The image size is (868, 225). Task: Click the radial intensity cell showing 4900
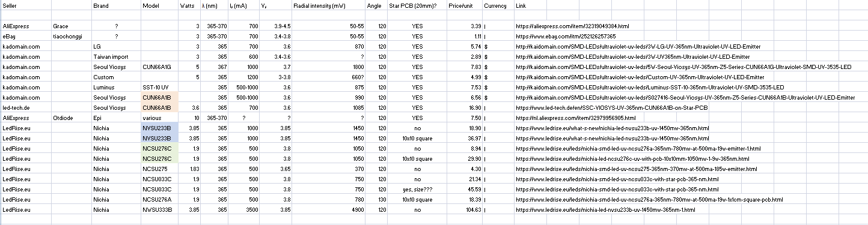[328, 210]
